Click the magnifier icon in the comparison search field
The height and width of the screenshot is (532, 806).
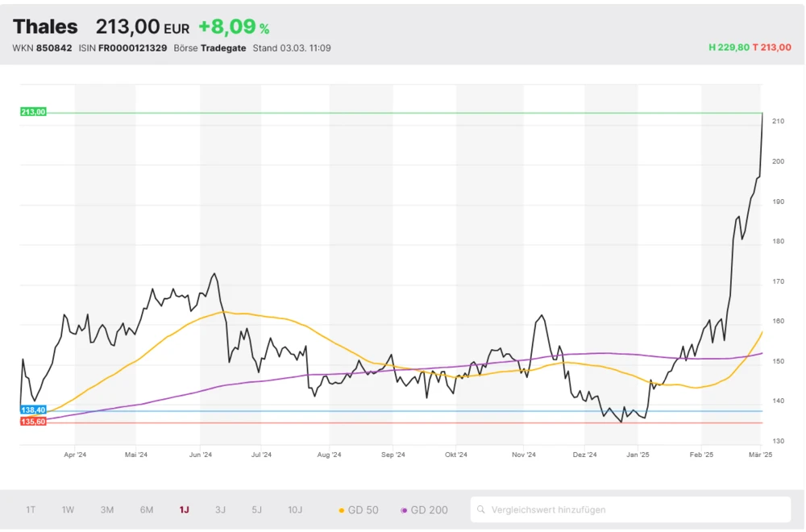coord(481,509)
